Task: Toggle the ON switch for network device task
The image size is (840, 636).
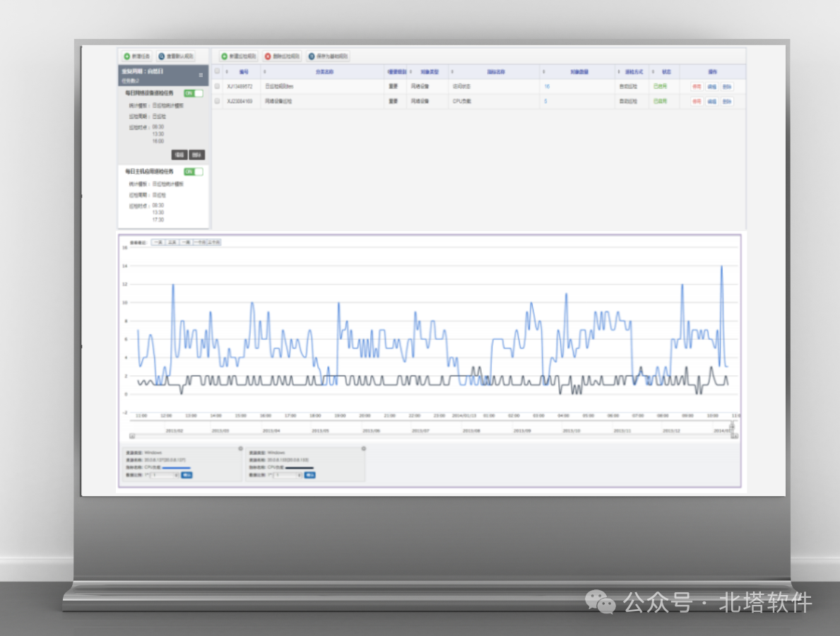Action: (193, 93)
